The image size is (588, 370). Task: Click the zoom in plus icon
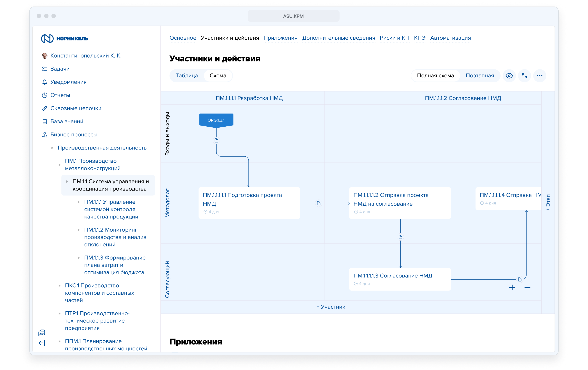click(x=512, y=288)
